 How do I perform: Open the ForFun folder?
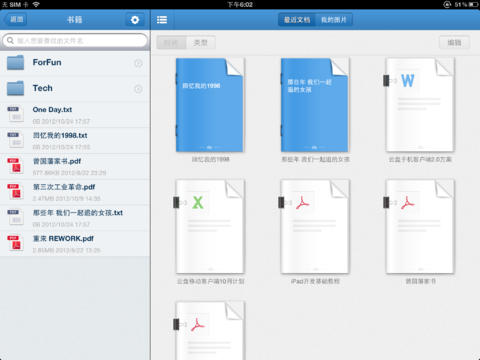75,63
